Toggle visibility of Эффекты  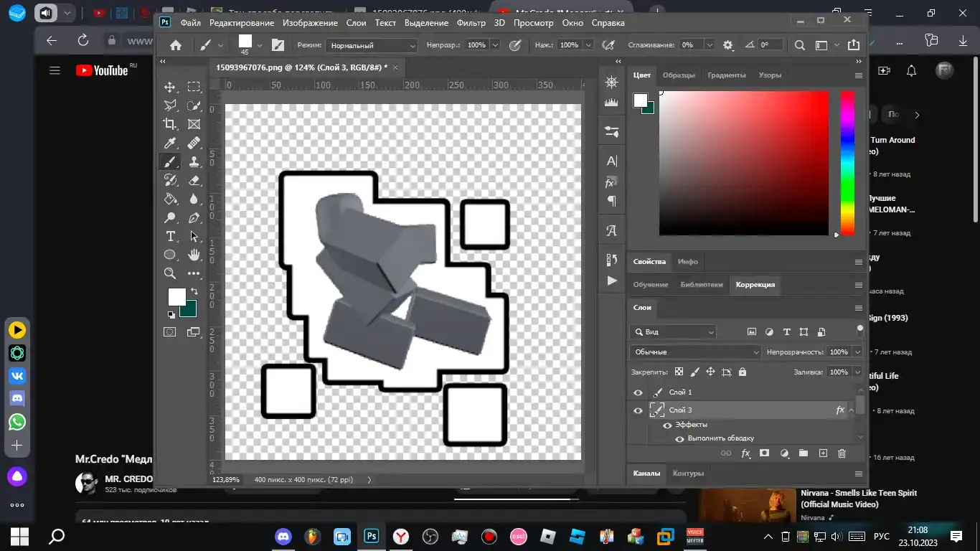click(667, 425)
